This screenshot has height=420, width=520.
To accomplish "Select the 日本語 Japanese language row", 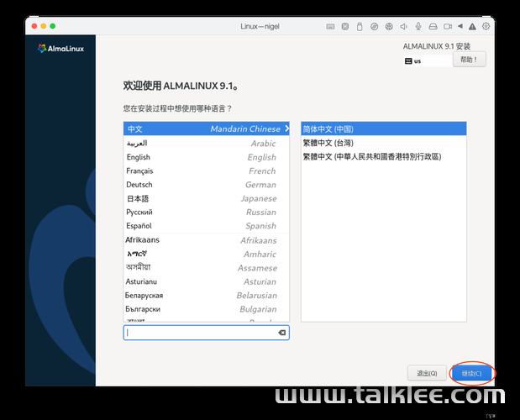I will [207, 198].
